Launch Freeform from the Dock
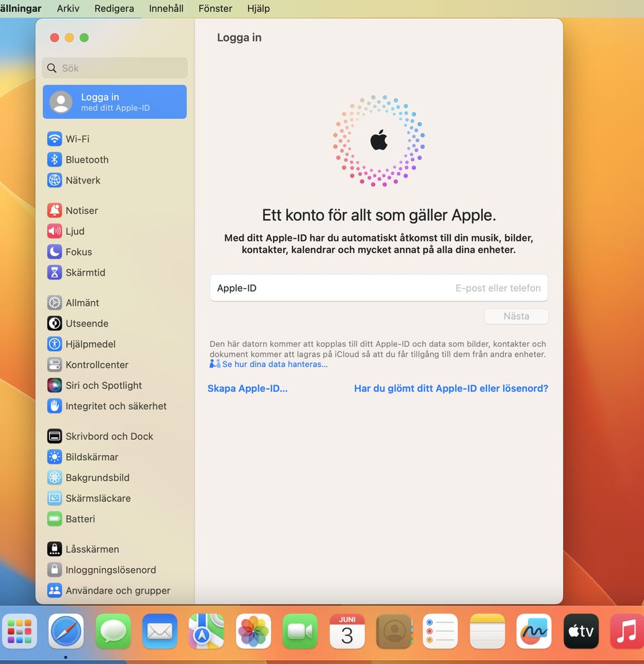Screen dimensions: 644x664 (534, 631)
